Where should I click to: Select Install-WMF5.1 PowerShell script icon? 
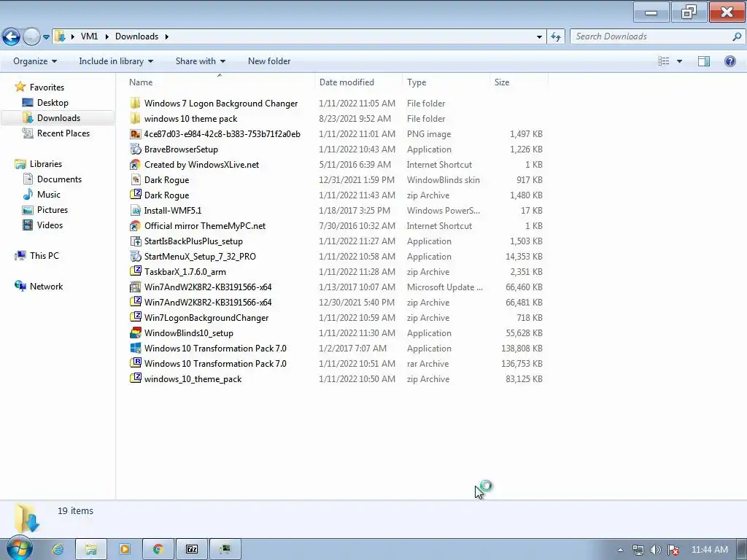135,211
